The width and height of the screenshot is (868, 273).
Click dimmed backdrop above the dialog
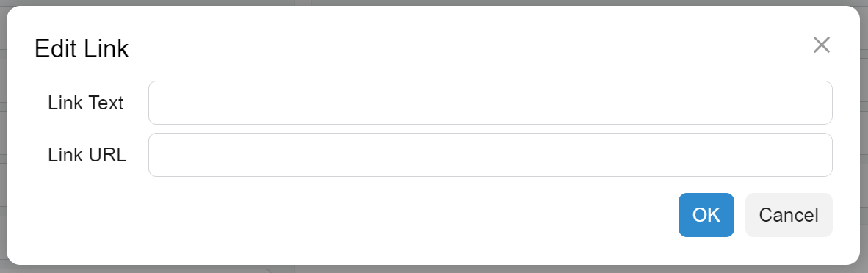[434, 3]
